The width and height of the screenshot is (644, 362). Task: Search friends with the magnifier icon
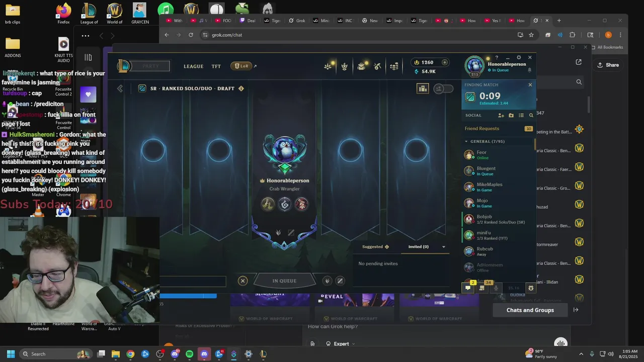531,115
